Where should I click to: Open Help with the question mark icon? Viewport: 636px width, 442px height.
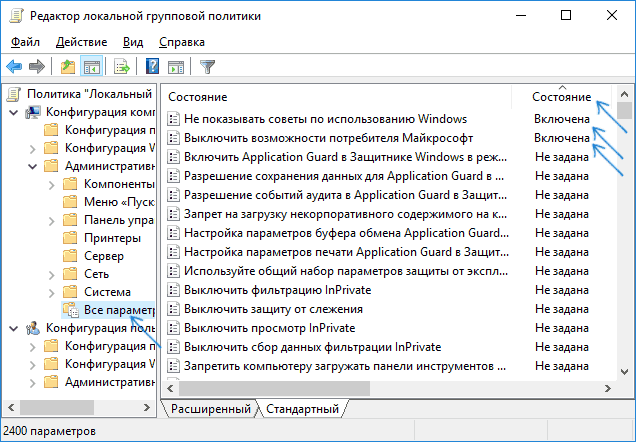point(152,67)
